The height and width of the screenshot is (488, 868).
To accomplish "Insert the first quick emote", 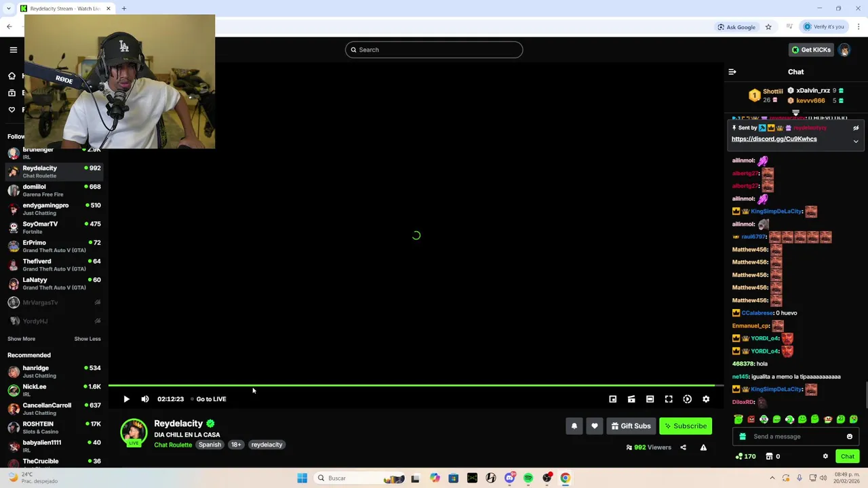I will pyautogui.click(x=738, y=420).
